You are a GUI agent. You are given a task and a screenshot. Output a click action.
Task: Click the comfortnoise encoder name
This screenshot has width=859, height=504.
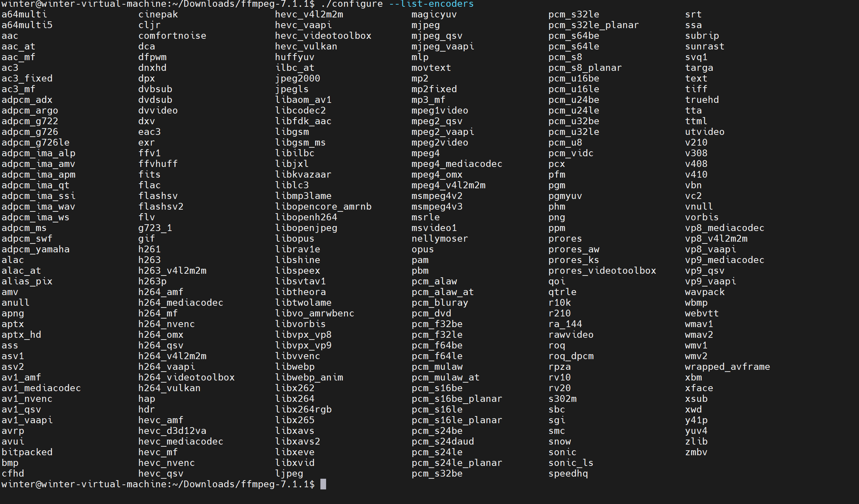coord(172,36)
